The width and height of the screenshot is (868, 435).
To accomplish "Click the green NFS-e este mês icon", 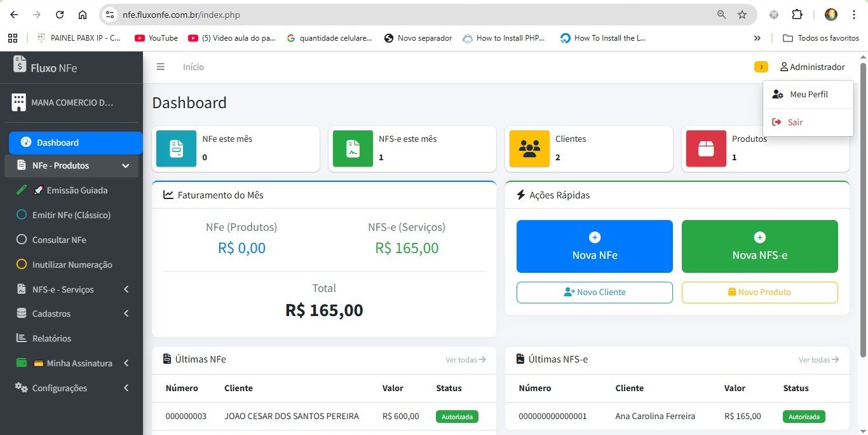I will [x=353, y=149].
